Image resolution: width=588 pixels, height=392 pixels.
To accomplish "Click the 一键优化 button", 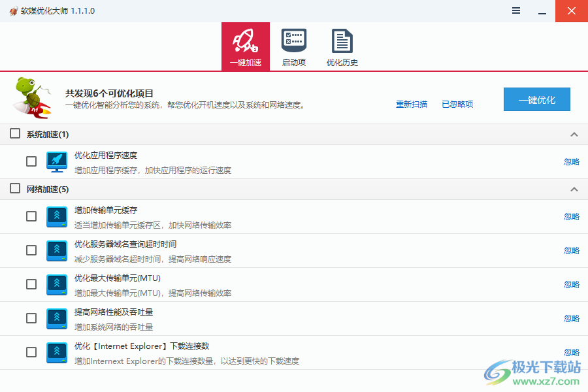I will 536,99.
